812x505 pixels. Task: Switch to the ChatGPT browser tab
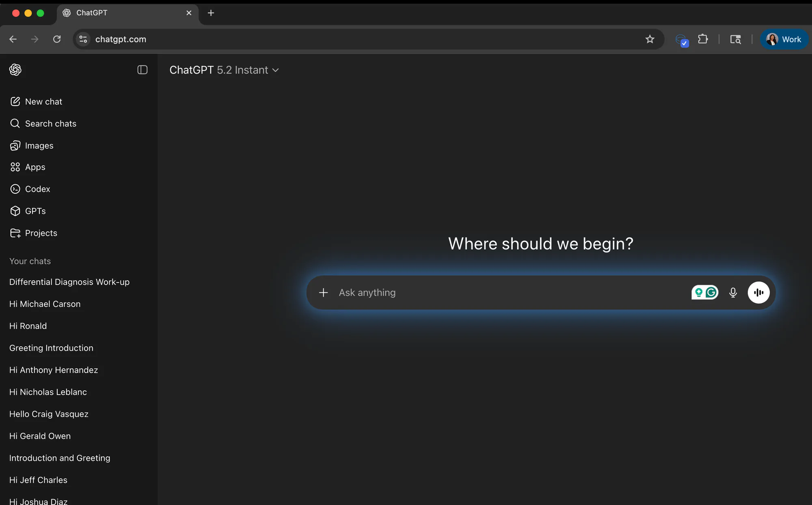coord(122,13)
